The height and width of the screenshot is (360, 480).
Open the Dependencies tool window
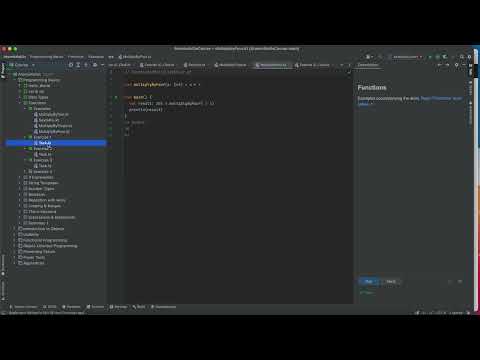click(x=163, y=307)
